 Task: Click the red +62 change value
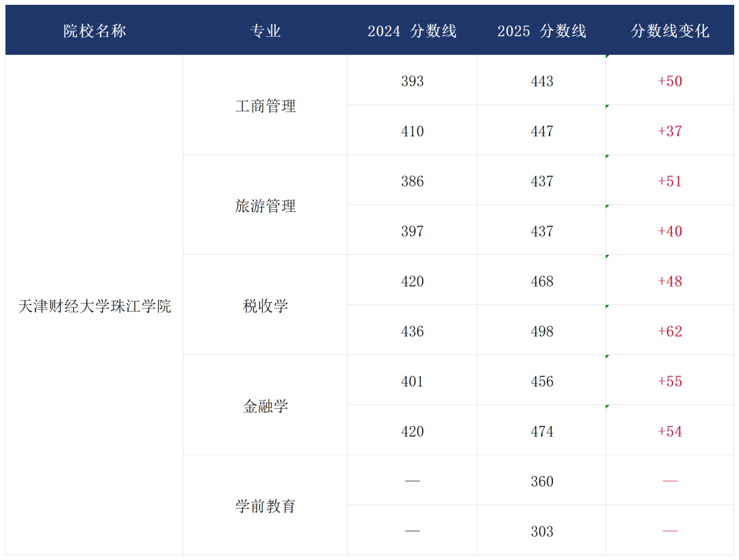coord(670,331)
